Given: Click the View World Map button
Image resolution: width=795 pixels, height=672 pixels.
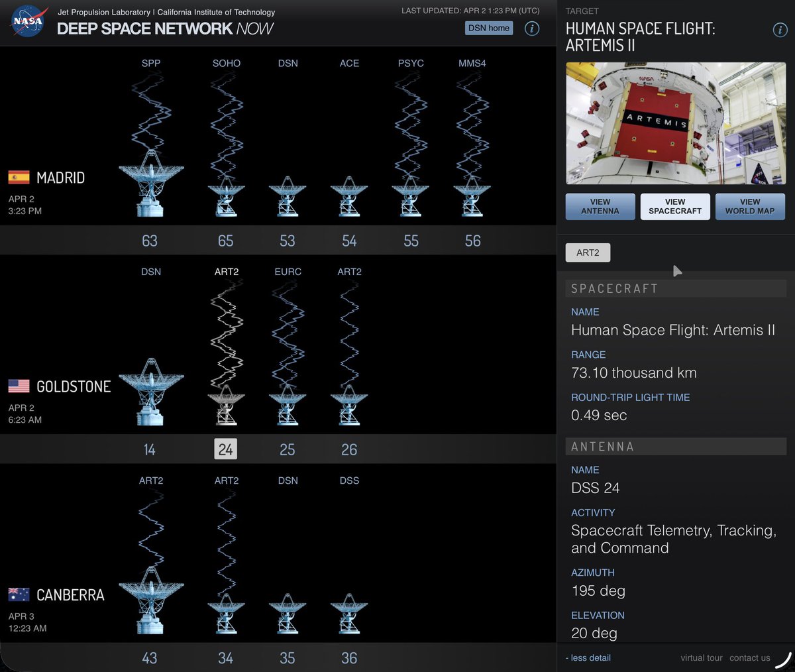Looking at the screenshot, I should pyautogui.click(x=750, y=207).
